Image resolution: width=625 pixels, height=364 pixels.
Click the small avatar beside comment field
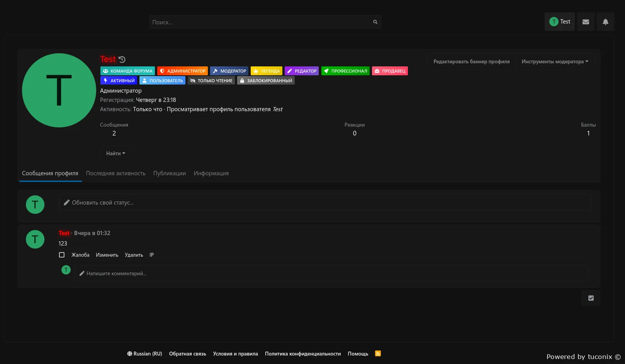(66, 270)
